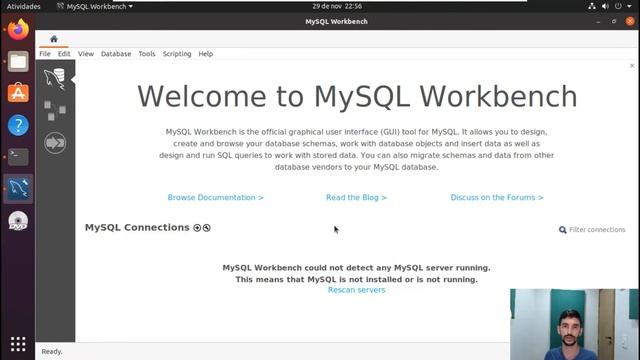
Task: Open the clock showing 29 de nov
Action: 337,6
